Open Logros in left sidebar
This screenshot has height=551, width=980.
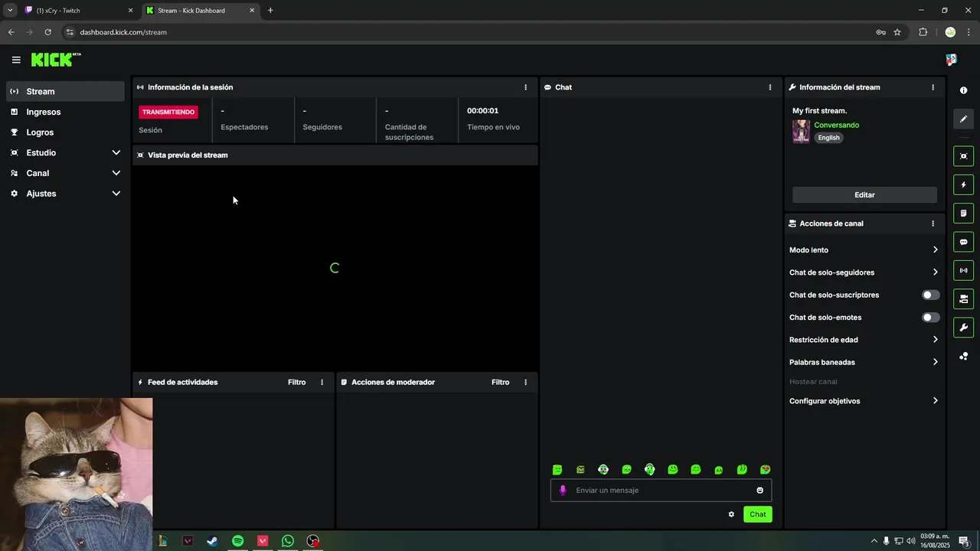(x=66, y=132)
